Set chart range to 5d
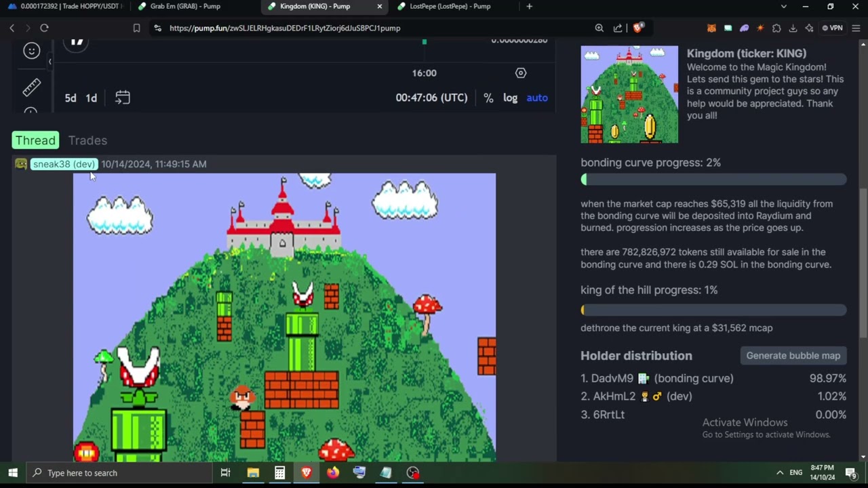This screenshot has height=488, width=868. [x=71, y=98]
